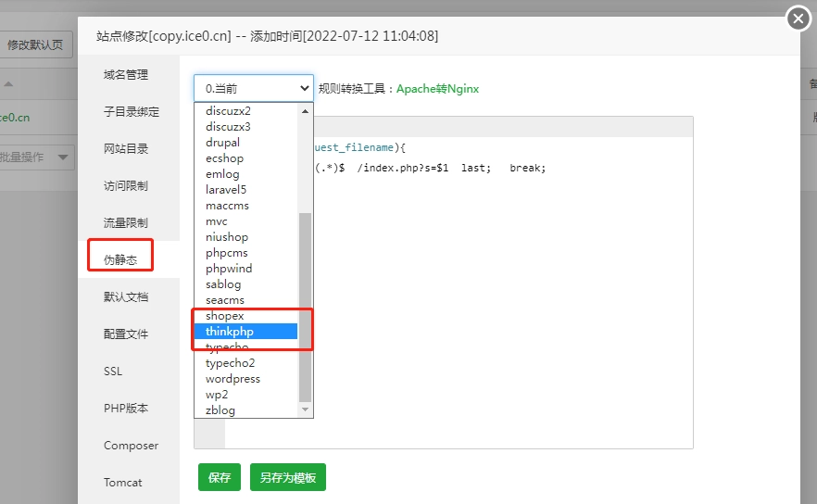The image size is (817, 504).
Task: Click 修改默认页 button in background
Action: click(35, 44)
